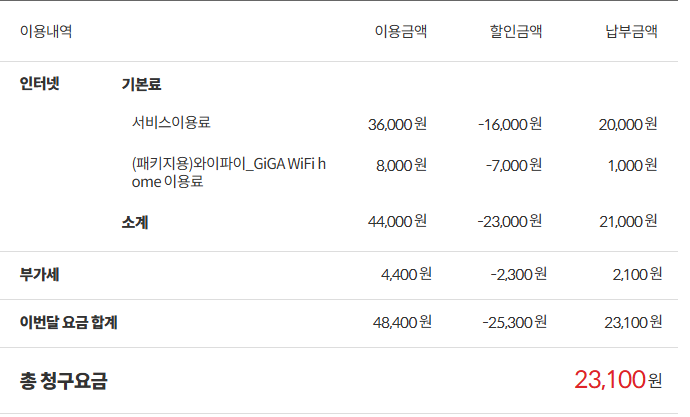Screen dimensions: 690x417
Task: Select the 기본료 section label
Action: 141,85
